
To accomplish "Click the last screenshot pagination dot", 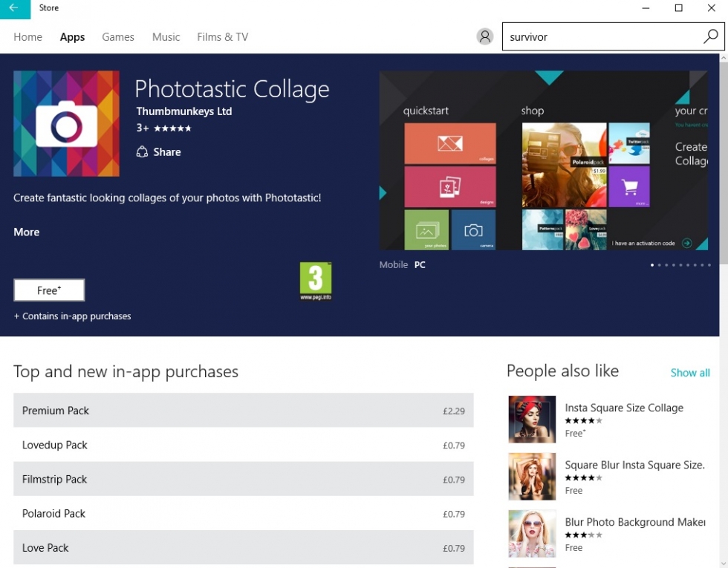I will click(x=709, y=265).
